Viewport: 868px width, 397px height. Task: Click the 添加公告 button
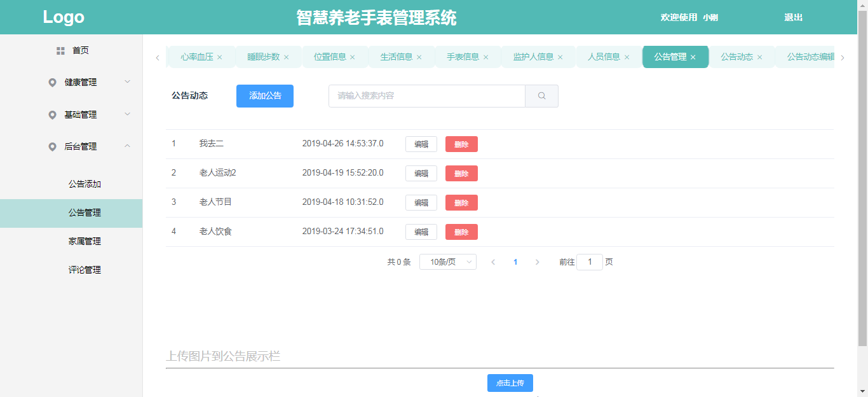point(265,96)
